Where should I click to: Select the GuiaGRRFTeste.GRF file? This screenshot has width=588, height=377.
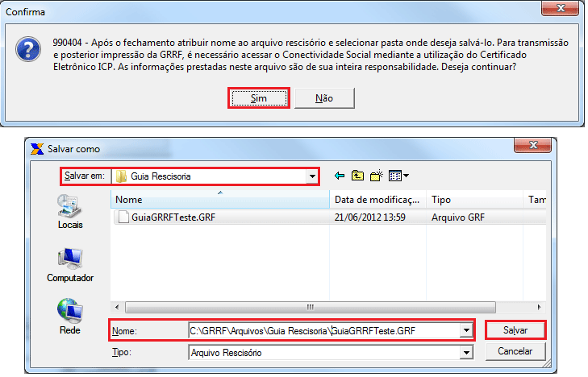coord(173,217)
